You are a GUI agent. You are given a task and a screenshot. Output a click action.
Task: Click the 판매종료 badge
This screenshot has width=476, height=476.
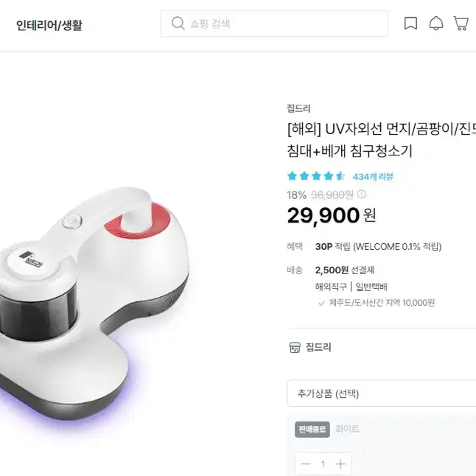tap(312, 430)
